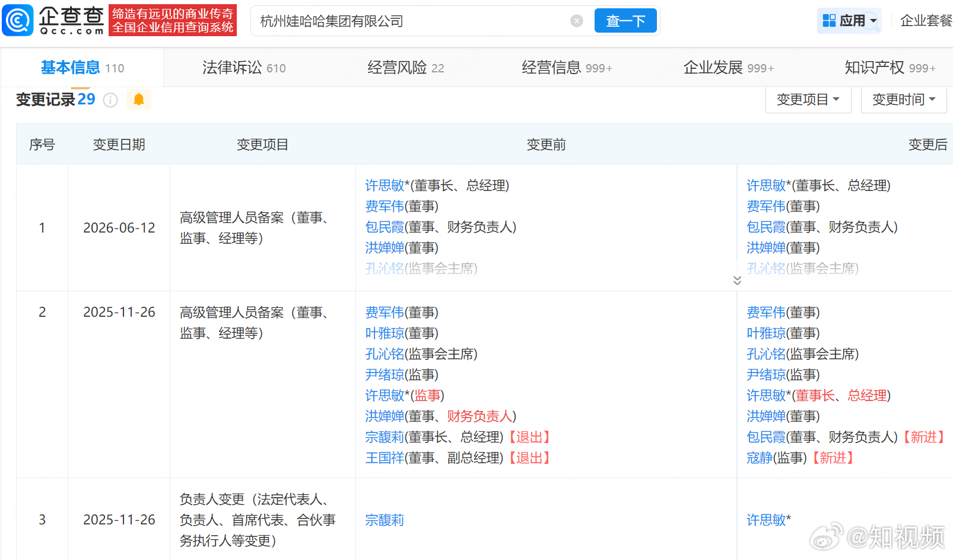953x560 pixels.
Task: Click the 变更日期 column header
Action: [119, 145]
